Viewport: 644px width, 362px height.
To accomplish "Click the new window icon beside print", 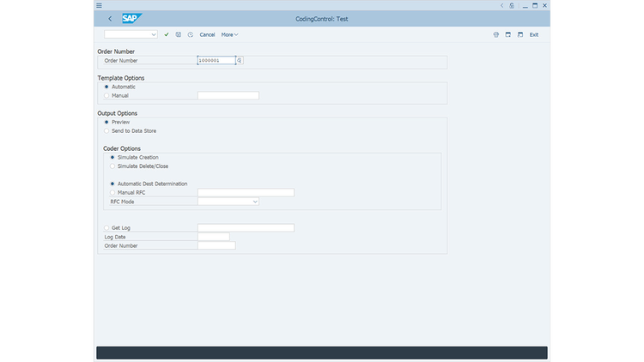I will (508, 35).
